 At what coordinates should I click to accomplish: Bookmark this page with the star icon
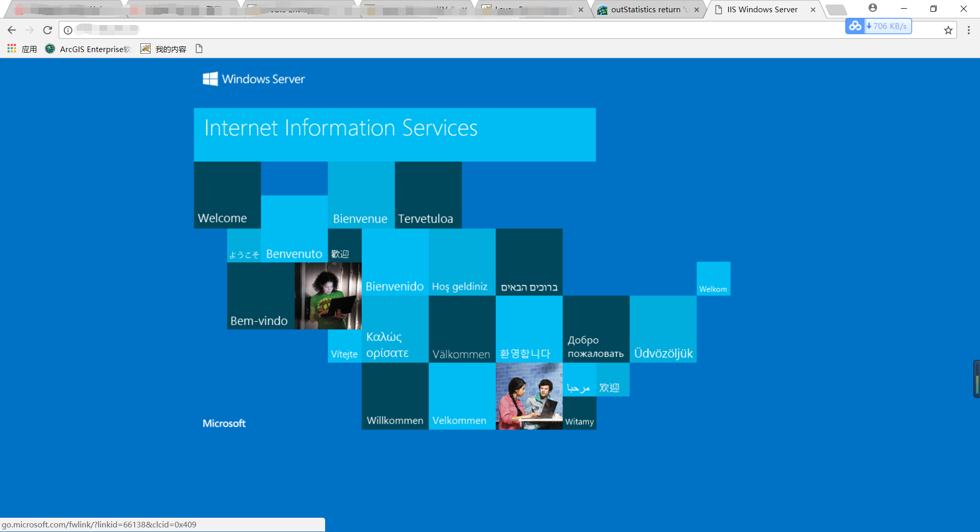[948, 30]
